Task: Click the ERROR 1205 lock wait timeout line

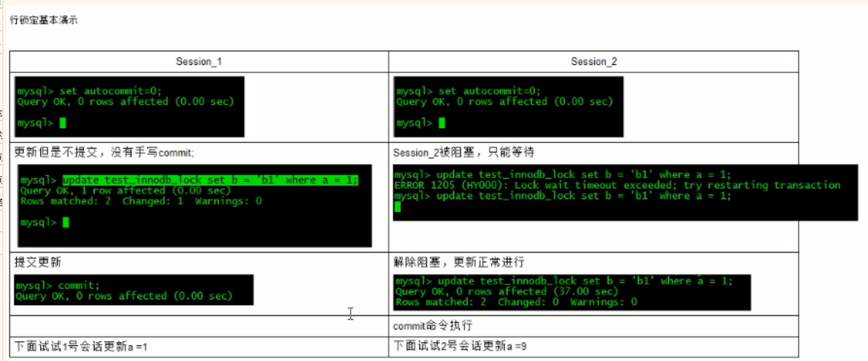Action: click(617, 185)
